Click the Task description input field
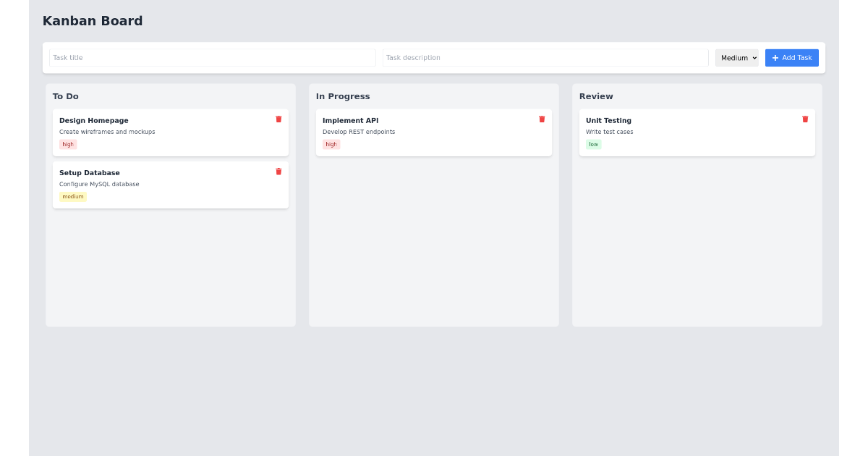868x456 pixels. click(x=545, y=58)
